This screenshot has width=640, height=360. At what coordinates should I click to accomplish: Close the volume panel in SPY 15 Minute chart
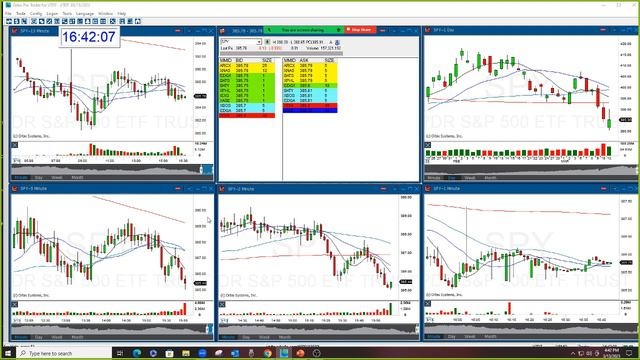point(15,145)
